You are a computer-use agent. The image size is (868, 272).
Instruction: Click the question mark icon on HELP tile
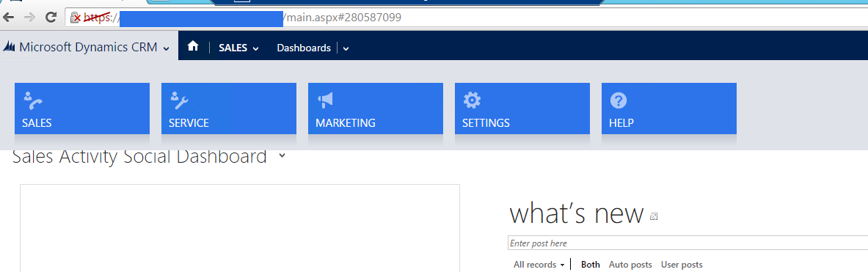tap(619, 100)
